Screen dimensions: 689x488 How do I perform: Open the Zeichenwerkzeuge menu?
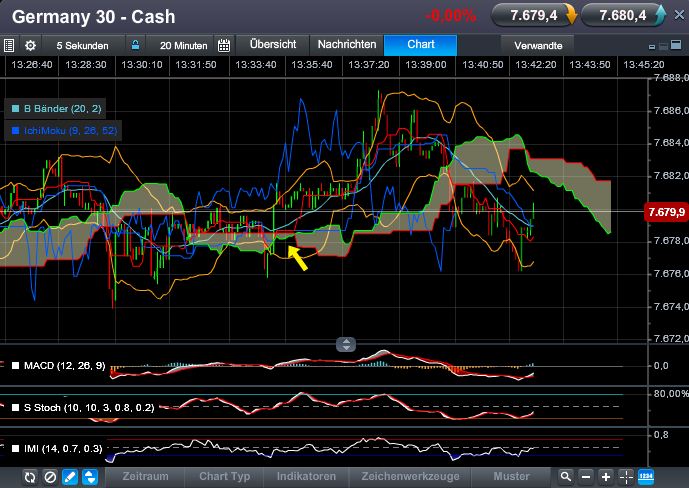click(x=410, y=477)
